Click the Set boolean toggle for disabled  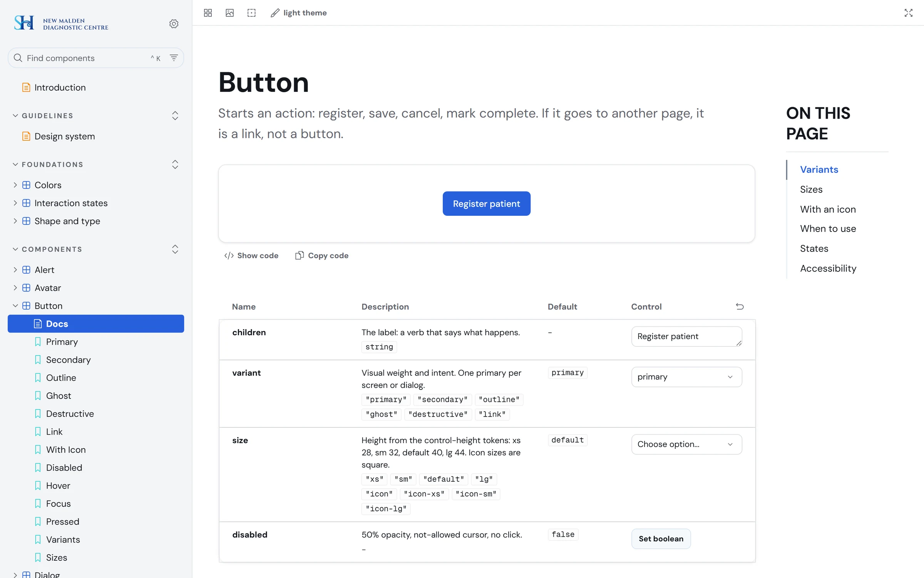(x=661, y=539)
